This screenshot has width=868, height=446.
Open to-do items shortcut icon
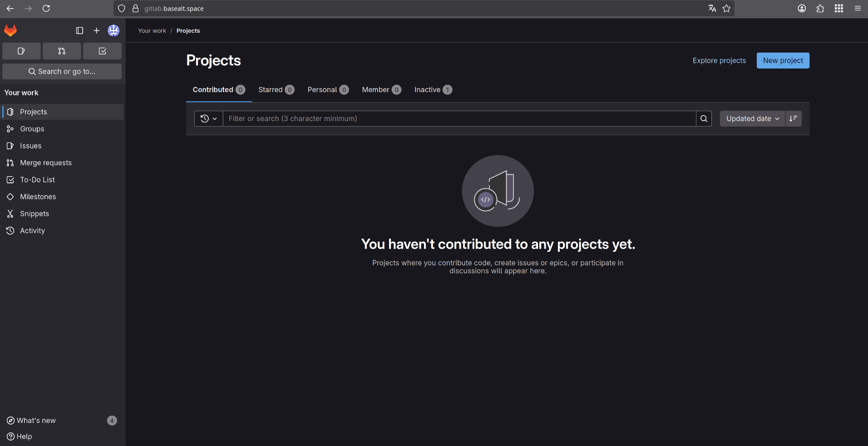click(102, 51)
